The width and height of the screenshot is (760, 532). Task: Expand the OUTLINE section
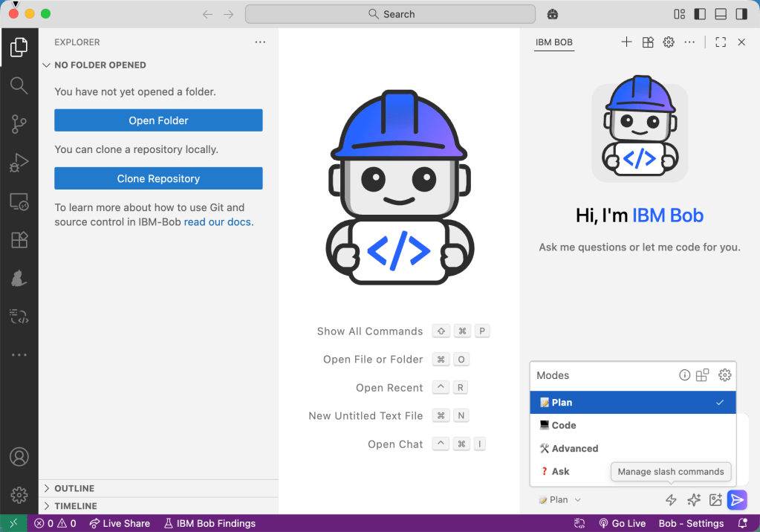pyautogui.click(x=74, y=488)
